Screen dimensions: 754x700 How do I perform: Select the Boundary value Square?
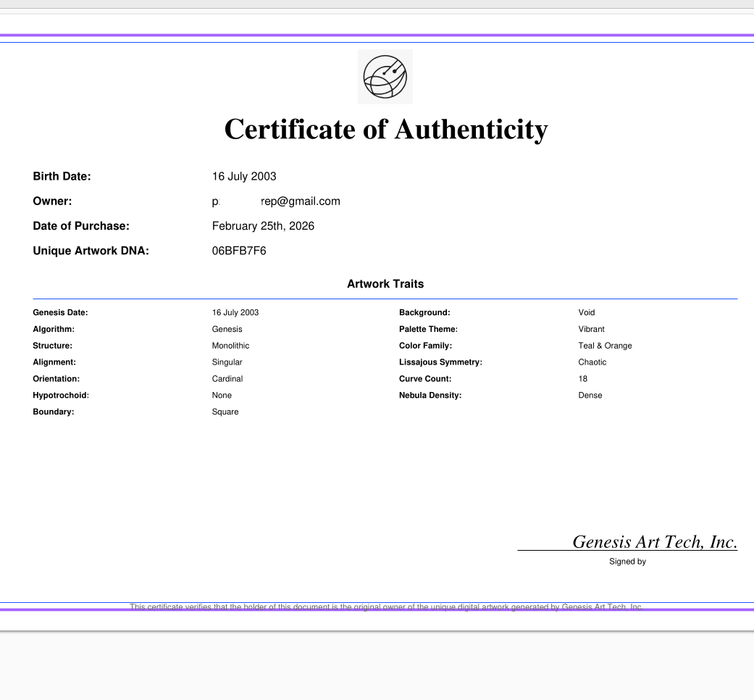(225, 412)
